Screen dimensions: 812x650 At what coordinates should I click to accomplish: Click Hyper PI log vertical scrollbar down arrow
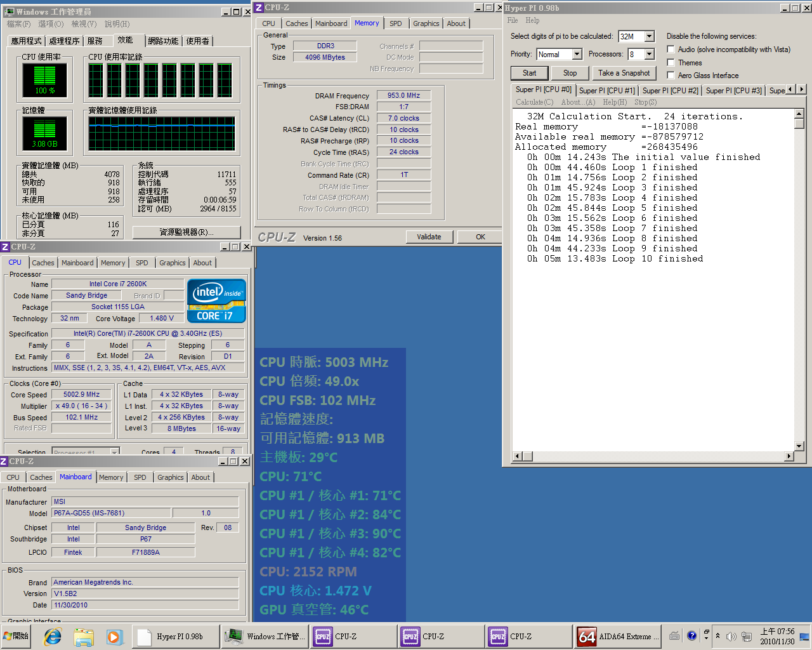pyautogui.click(x=799, y=446)
